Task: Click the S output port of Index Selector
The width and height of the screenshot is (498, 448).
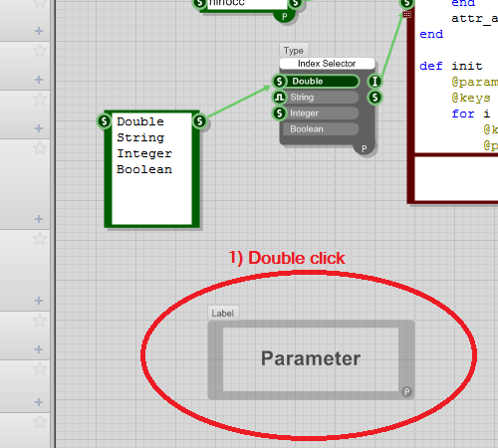Action: [x=374, y=98]
